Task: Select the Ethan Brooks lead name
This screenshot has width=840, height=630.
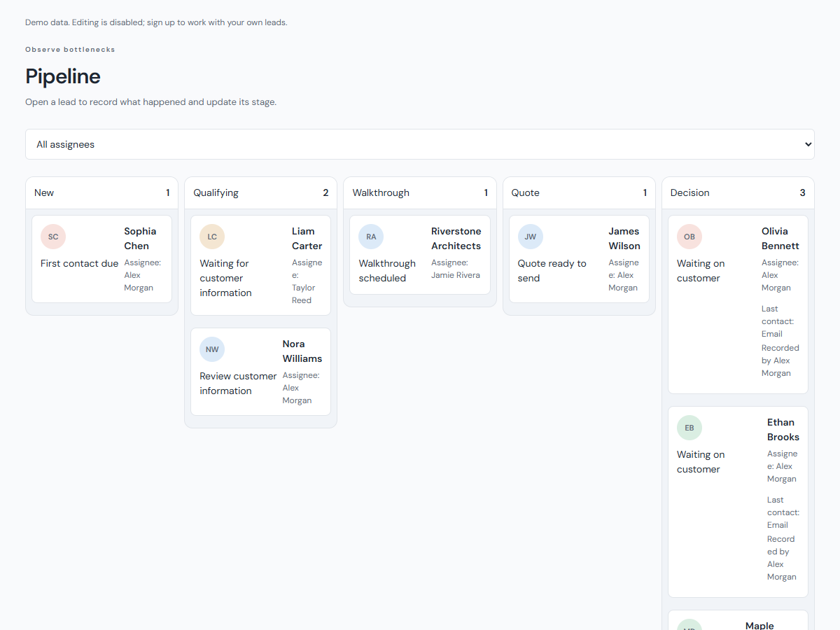Action: coord(783,430)
